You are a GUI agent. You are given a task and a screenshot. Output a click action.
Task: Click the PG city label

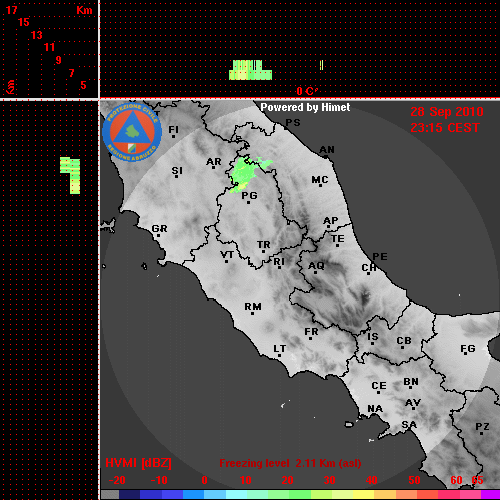249,196
